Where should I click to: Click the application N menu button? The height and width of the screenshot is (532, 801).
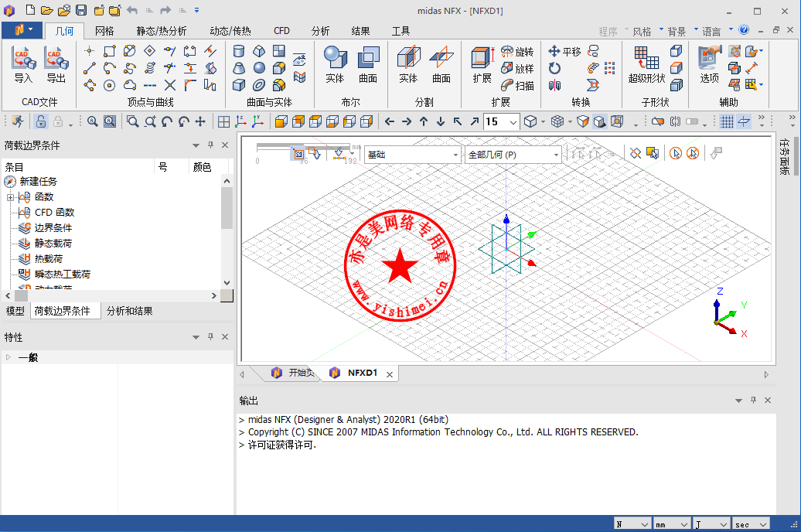click(22, 30)
